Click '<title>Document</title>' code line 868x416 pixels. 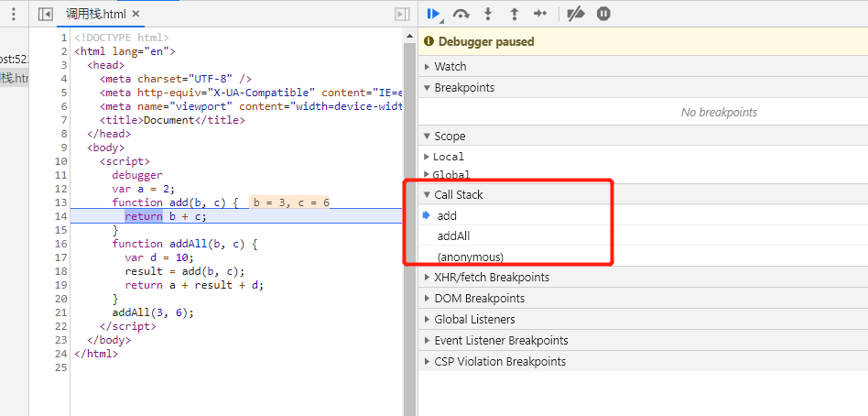(172, 120)
